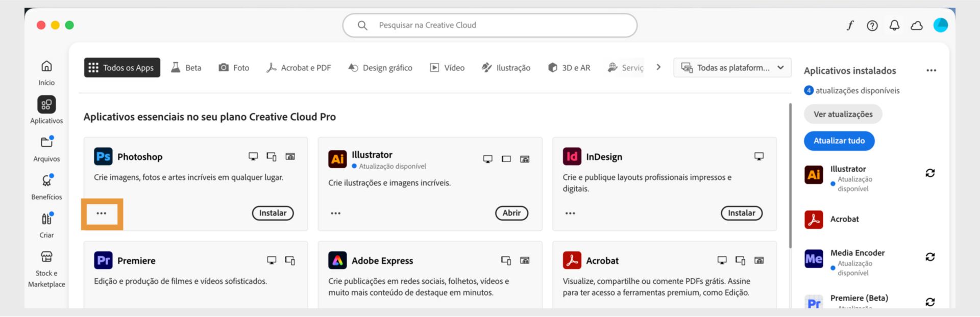Click 'Media Encoder' name in installed list
980x317 pixels.
coord(857,253)
